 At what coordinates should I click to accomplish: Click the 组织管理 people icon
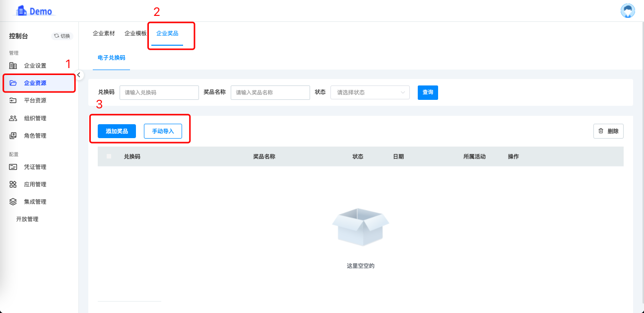[13, 118]
